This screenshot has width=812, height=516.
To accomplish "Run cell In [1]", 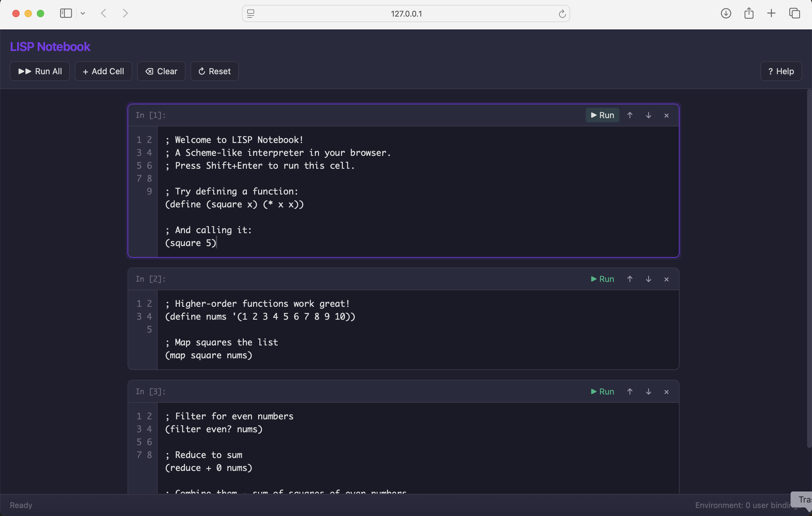I will 602,115.
